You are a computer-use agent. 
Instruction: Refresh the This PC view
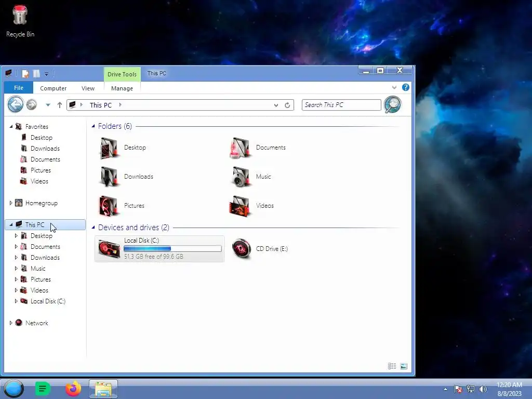tap(287, 105)
